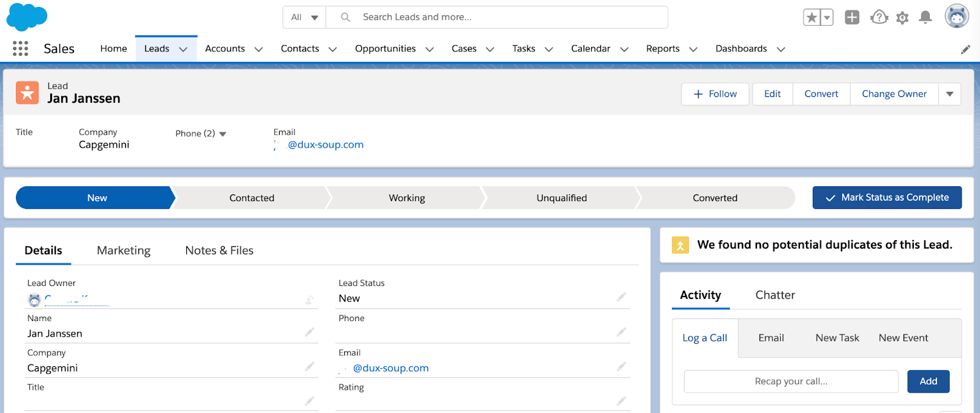Select the Email activity tab
Image resolution: width=980 pixels, height=413 pixels.
[x=771, y=338]
